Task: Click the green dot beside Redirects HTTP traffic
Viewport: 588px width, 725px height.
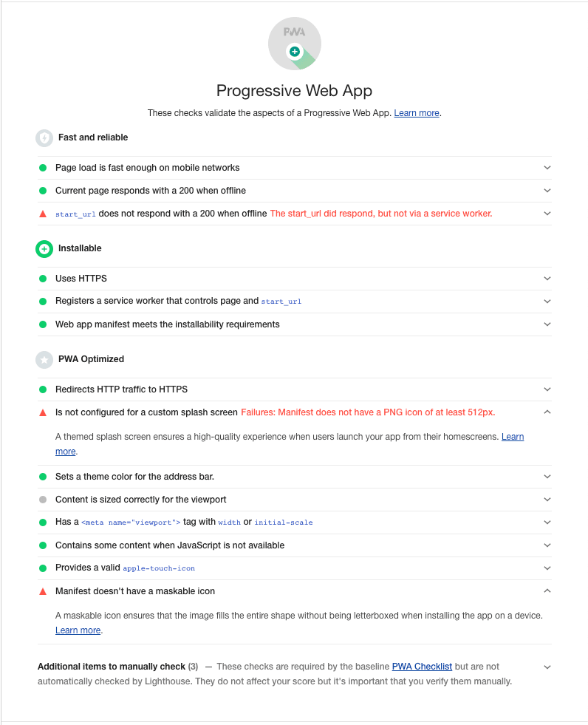Action: pyautogui.click(x=43, y=389)
